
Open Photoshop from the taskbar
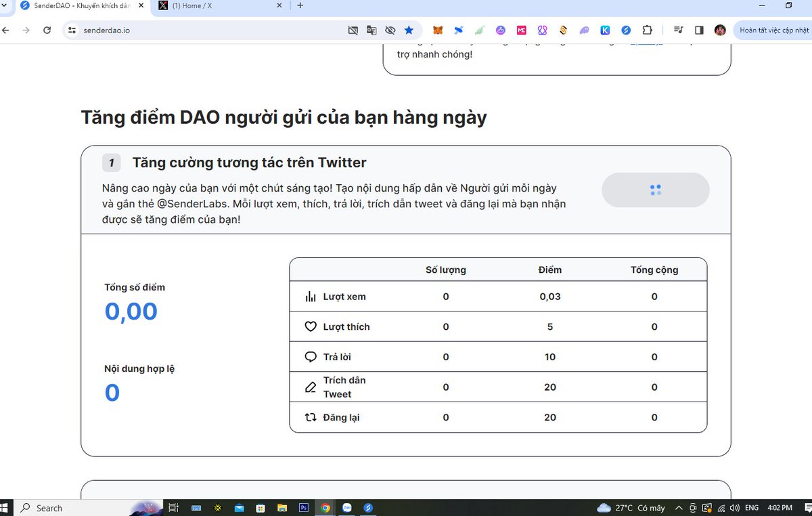pos(304,507)
